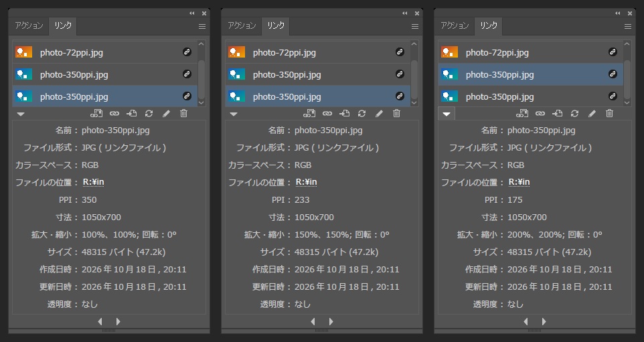This screenshot has height=342, width=644.
Task: Click scroll down arrow of middle panel list
Action: (x=414, y=102)
